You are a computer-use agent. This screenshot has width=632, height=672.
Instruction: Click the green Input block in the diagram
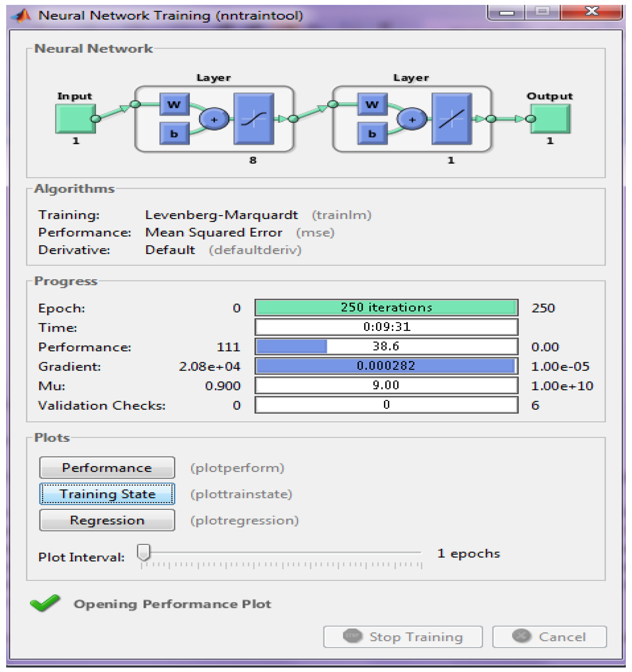coord(75,118)
